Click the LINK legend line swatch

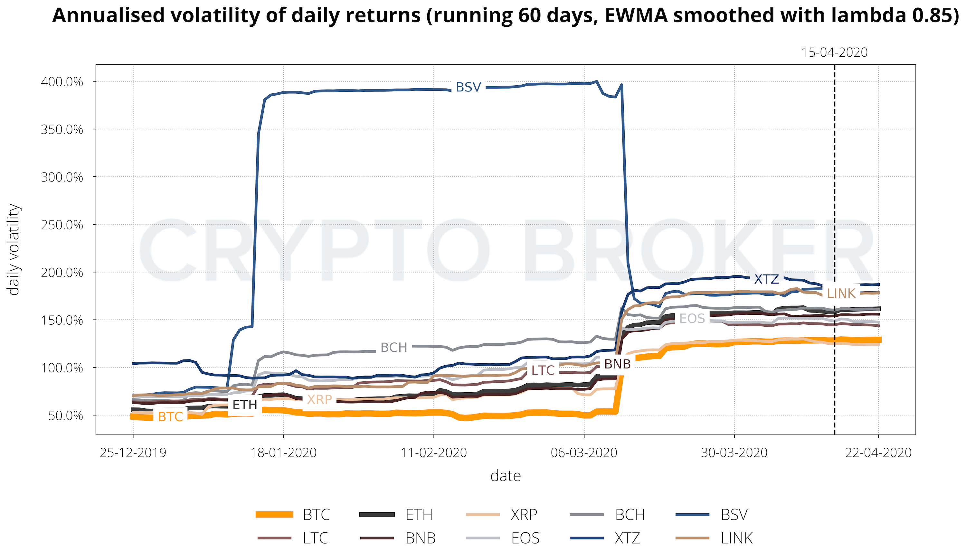pos(692,538)
